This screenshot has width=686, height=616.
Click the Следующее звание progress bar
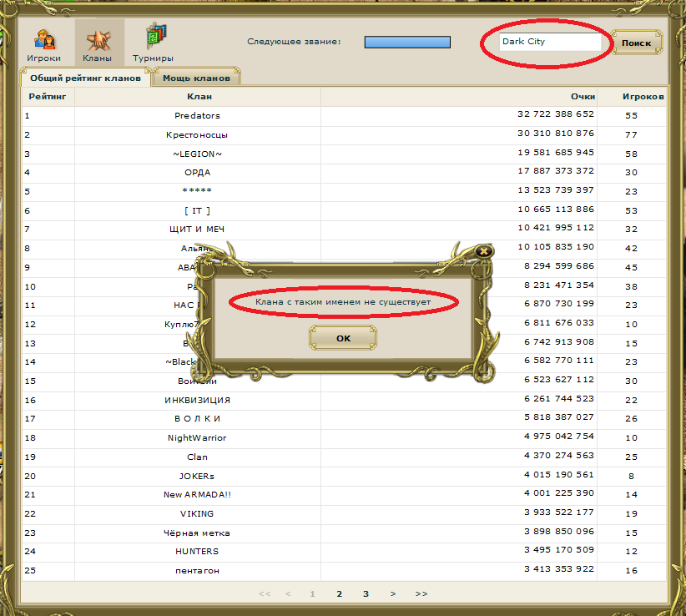[x=407, y=42]
